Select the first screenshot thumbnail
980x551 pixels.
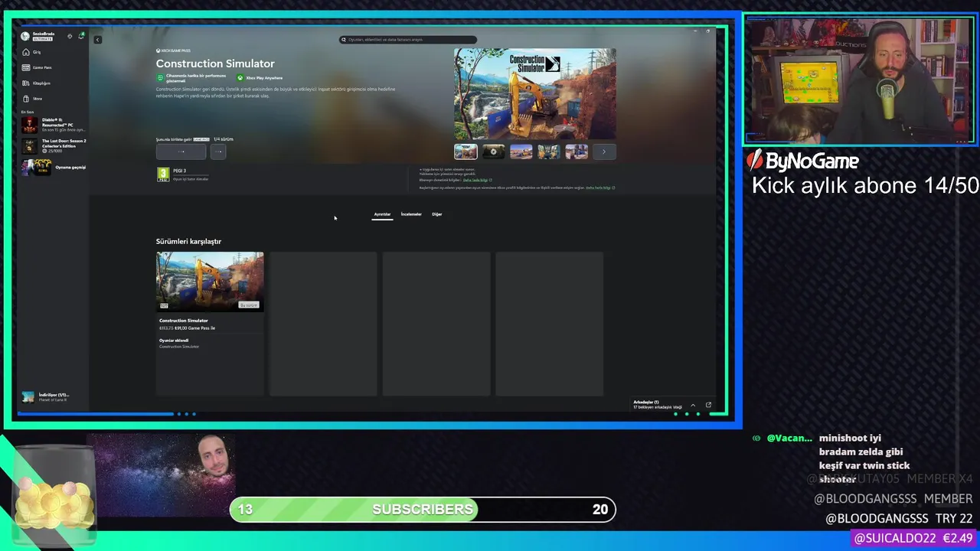click(465, 152)
